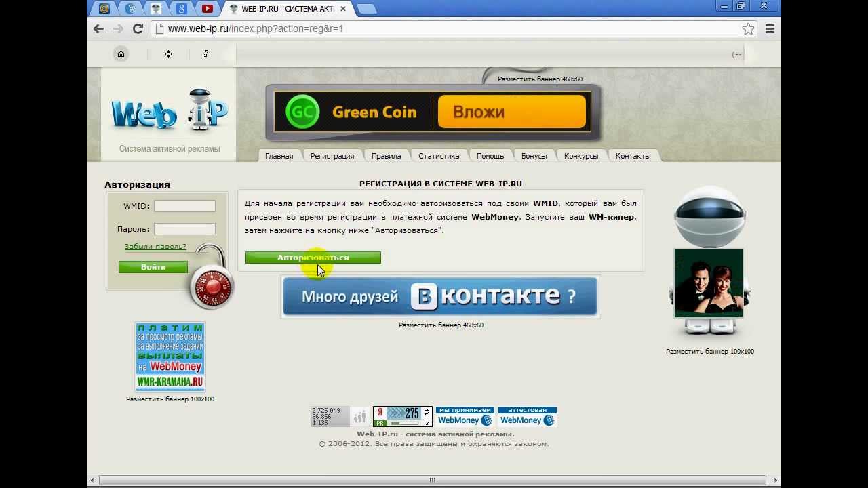Click the аттестован WebMoney badge
This screenshot has height=488, width=868.
[x=527, y=416]
